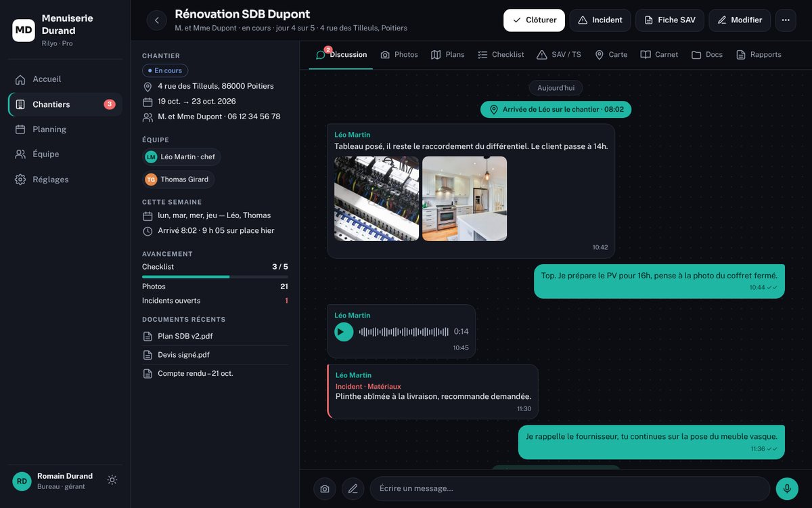Image resolution: width=812 pixels, height=508 pixels.
Task: Open the electrical panel photo thumbnail
Action: [376, 198]
